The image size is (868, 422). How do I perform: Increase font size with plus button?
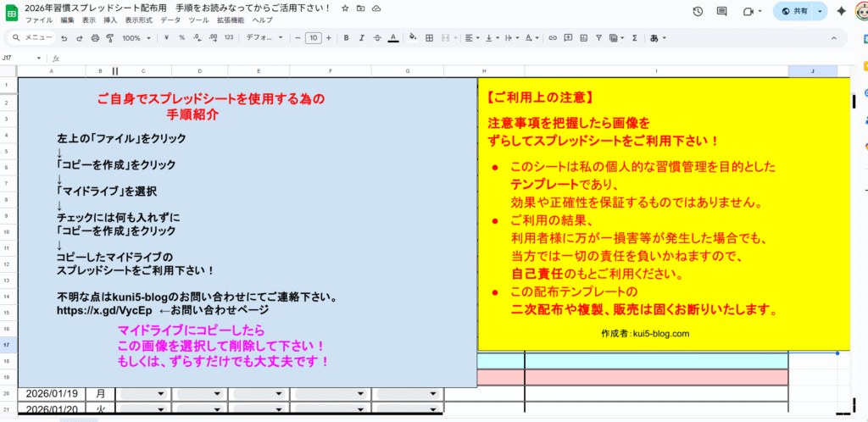pos(328,38)
